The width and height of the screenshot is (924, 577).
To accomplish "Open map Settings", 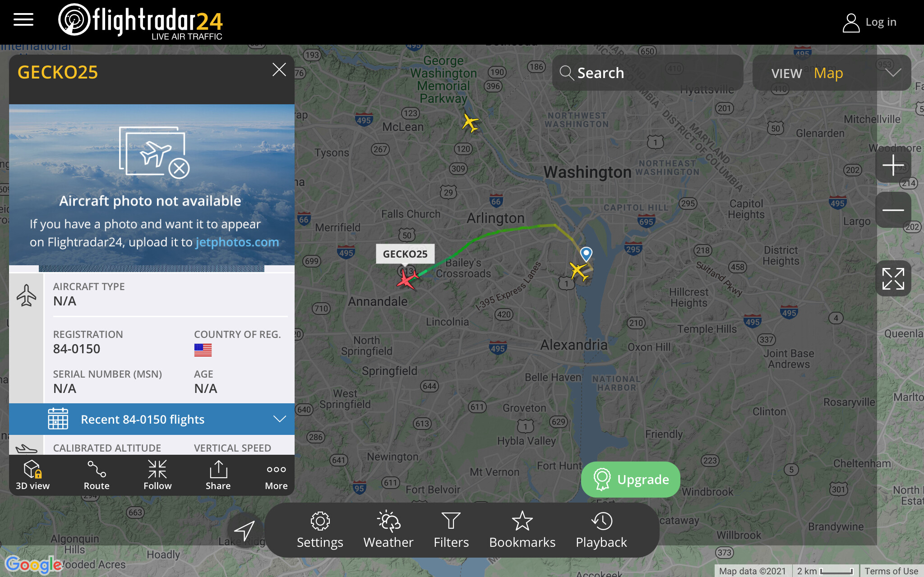I will [x=320, y=530].
